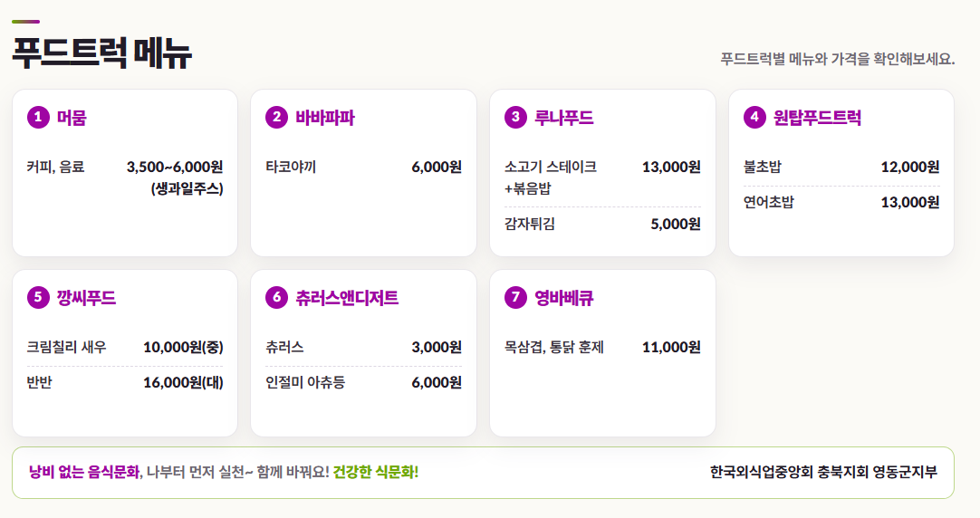Click the 크림칠리 새우 menu row
This screenshot has height=518, width=980.
tap(125, 347)
